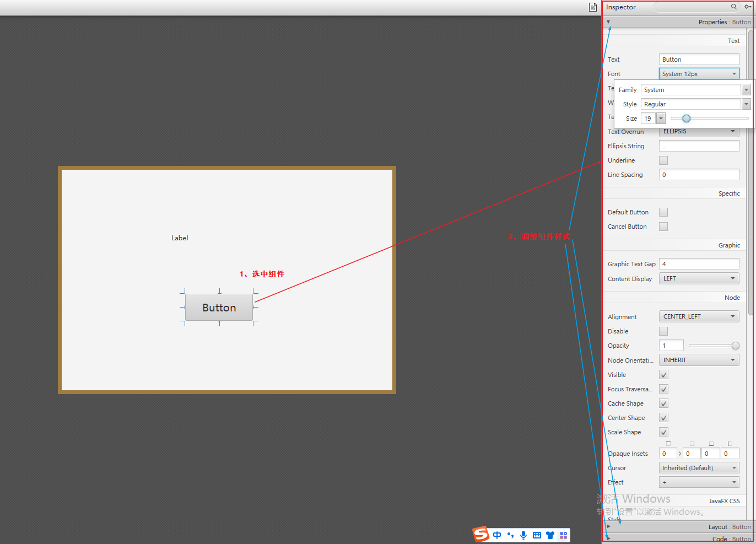Click inside the Text field showing Button
Image resolution: width=756 pixels, height=544 pixels.
pos(699,59)
